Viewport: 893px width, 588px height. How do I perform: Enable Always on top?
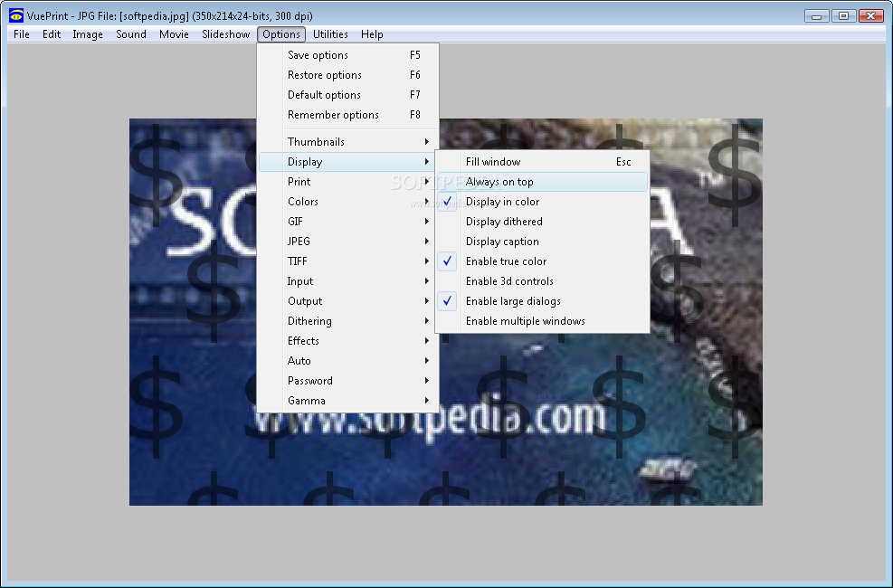[x=542, y=182]
